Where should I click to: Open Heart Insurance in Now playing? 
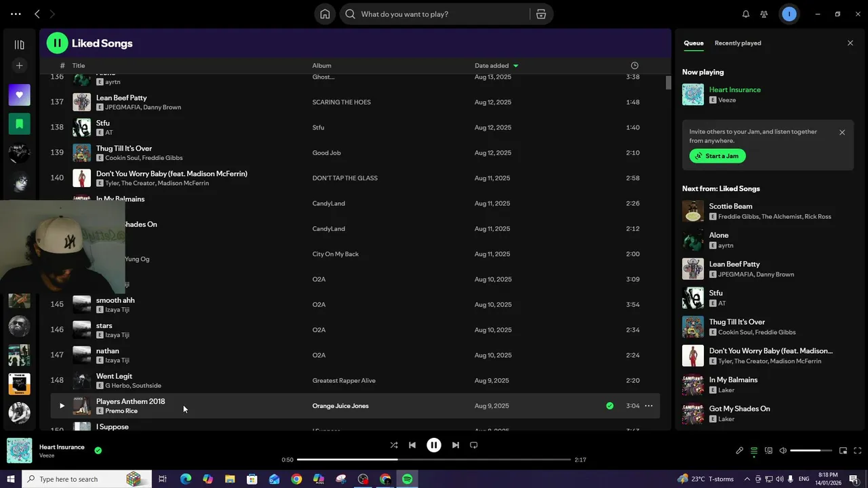(734, 89)
